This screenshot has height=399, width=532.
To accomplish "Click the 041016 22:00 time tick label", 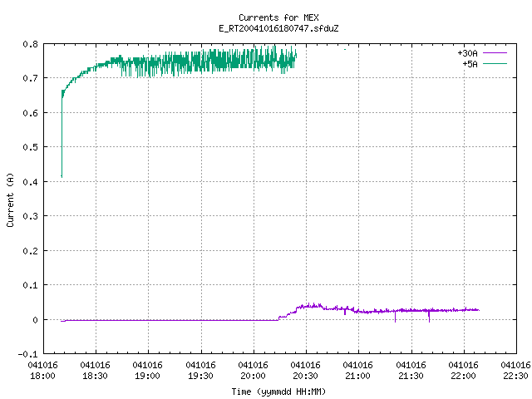I will click(463, 371).
